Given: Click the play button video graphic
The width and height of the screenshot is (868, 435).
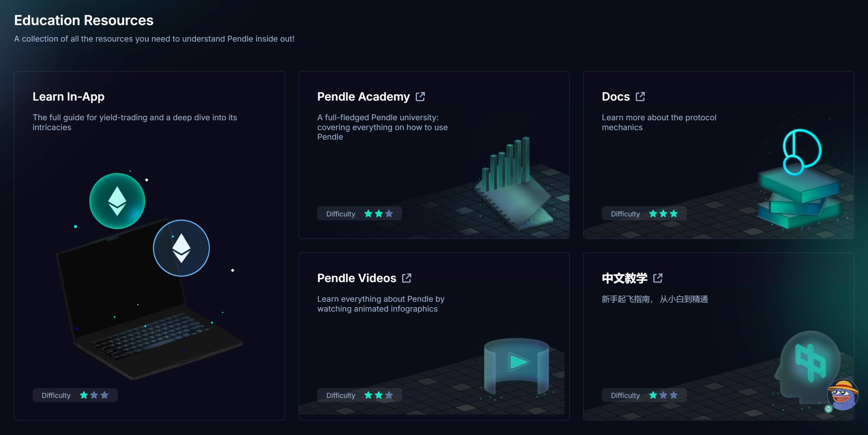Looking at the screenshot, I should tap(518, 362).
